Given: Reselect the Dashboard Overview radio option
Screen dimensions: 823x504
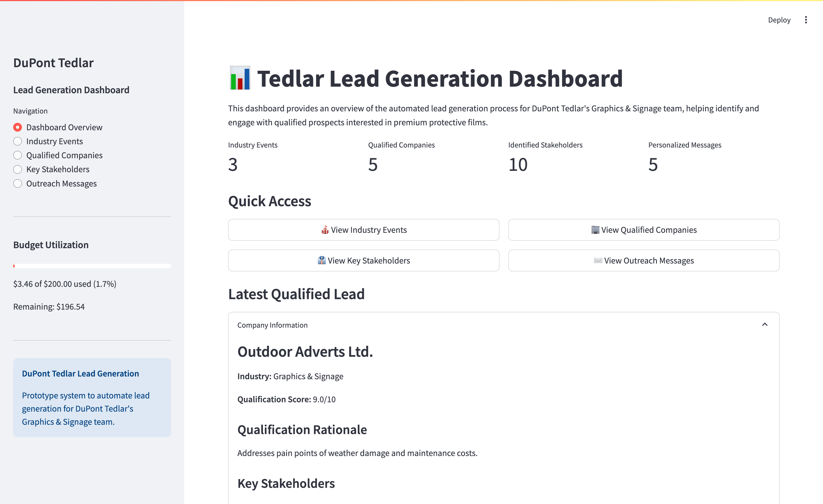Looking at the screenshot, I should (17, 127).
